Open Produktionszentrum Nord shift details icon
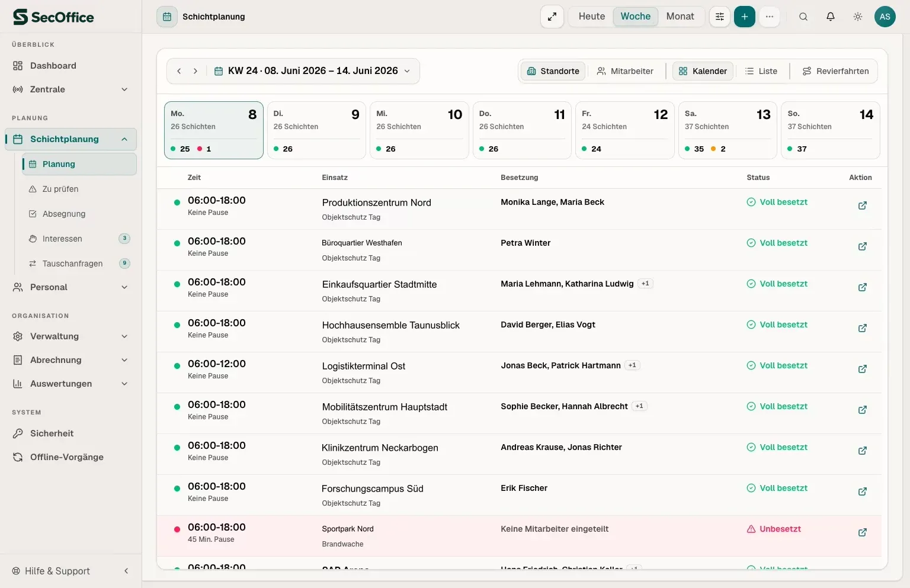Screen dimensions: 910x588 [x=863, y=205]
